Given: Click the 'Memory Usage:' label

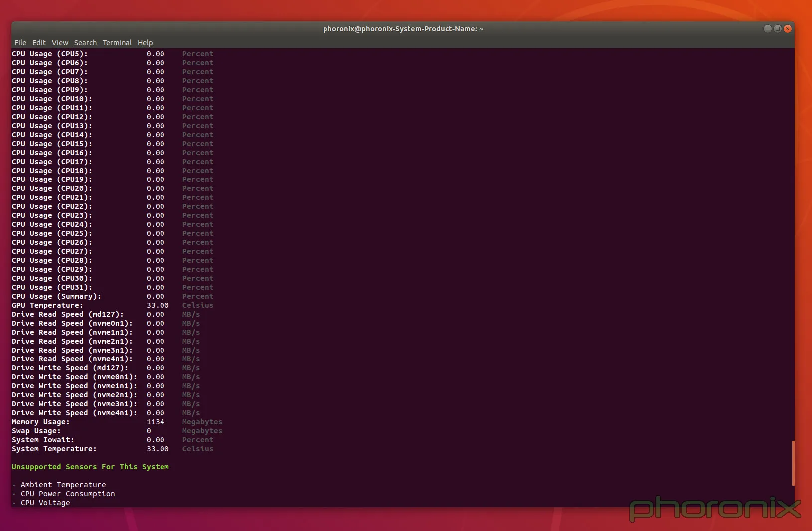Looking at the screenshot, I should 41,422.
